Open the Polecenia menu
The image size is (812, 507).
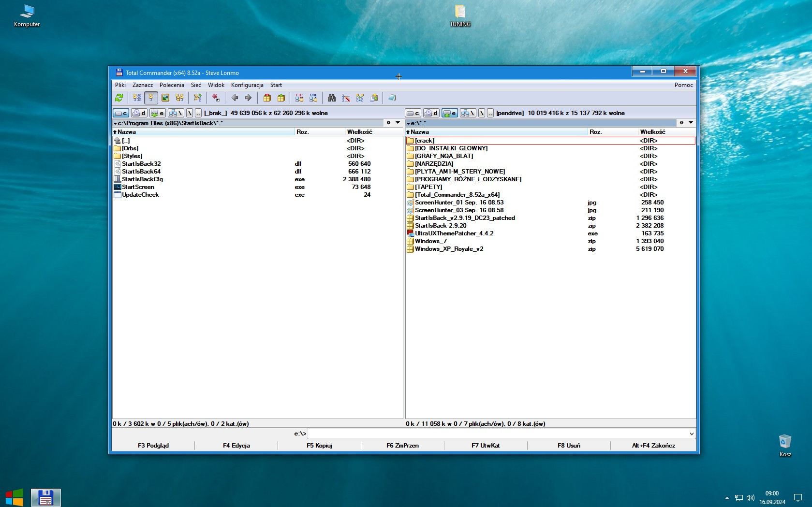(172, 85)
